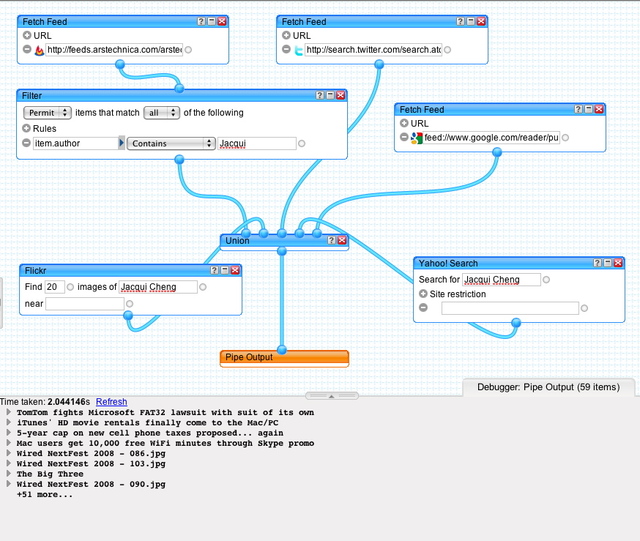
Task: Click the Flickr module output connector
Action: (128, 315)
